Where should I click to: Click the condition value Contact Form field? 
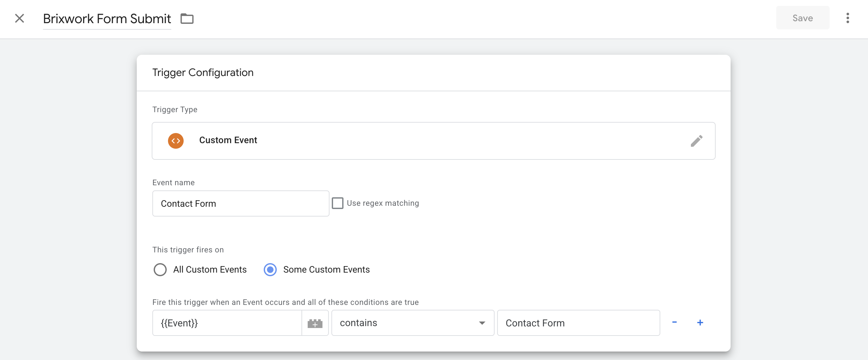click(578, 323)
